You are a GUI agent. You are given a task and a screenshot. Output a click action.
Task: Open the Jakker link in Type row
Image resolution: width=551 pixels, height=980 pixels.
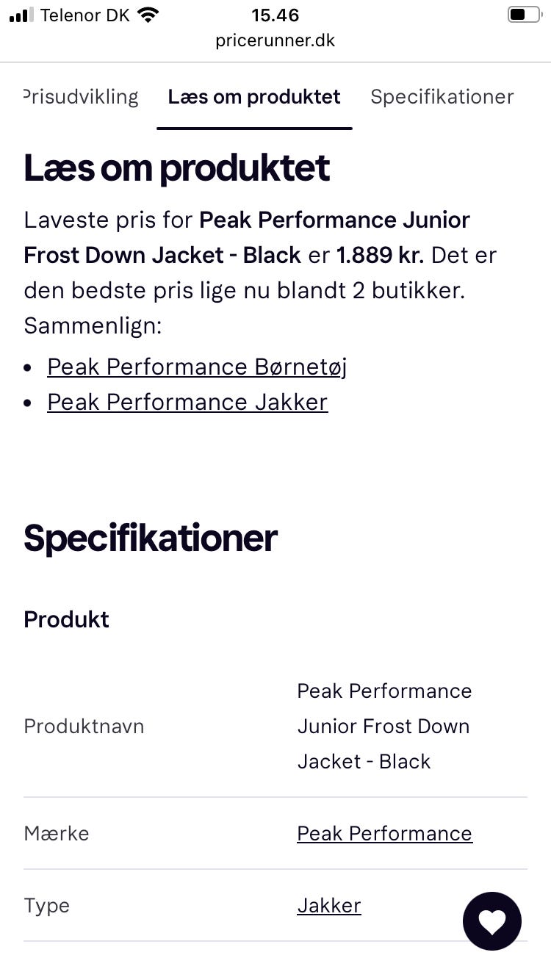pyautogui.click(x=329, y=905)
